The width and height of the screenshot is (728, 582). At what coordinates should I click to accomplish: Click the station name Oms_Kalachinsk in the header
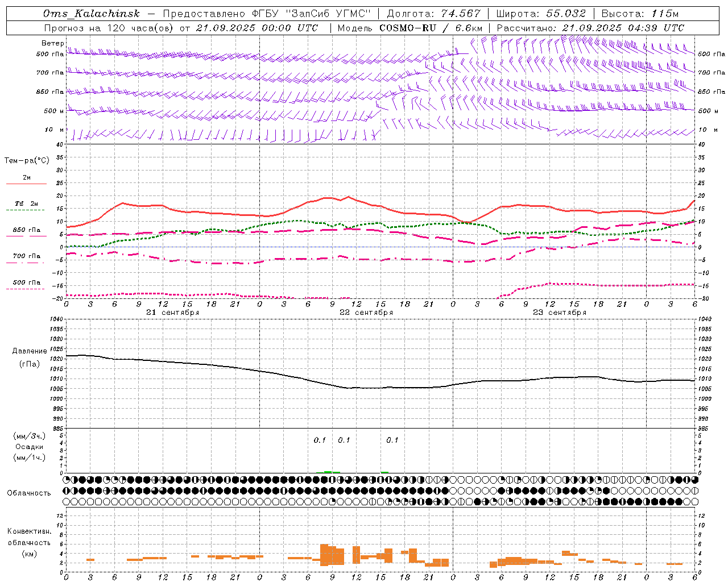(x=92, y=14)
